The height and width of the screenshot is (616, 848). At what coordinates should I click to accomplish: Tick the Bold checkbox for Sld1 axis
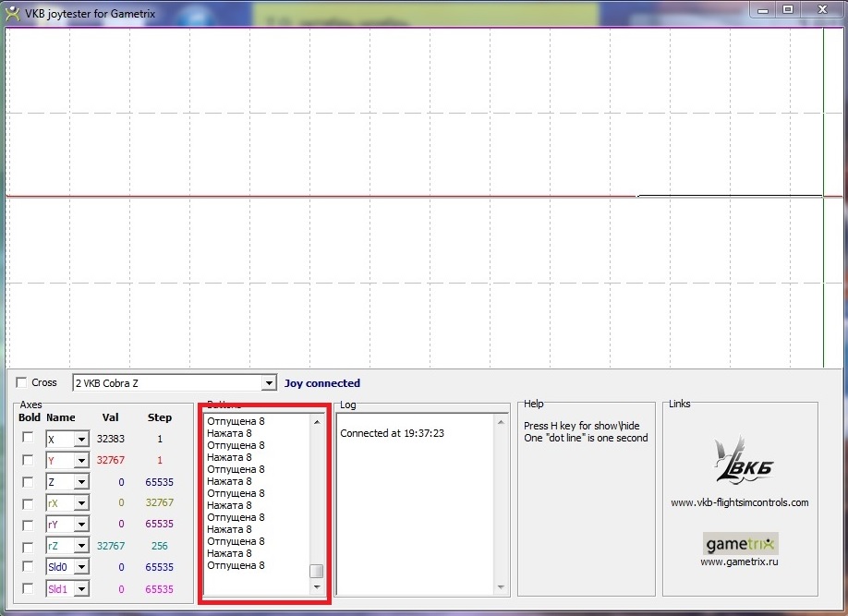pos(28,587)
